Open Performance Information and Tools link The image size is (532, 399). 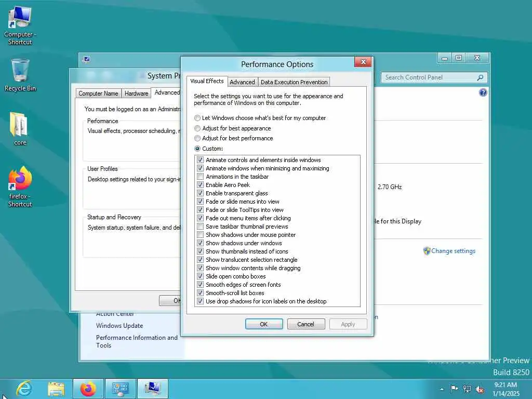click(137, 341)
